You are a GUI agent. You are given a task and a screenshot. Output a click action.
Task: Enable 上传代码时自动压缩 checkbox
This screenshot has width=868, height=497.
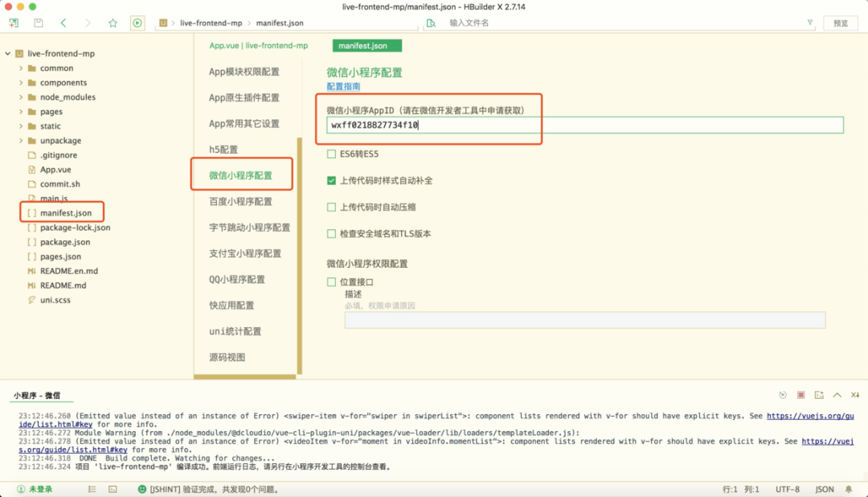331,207
